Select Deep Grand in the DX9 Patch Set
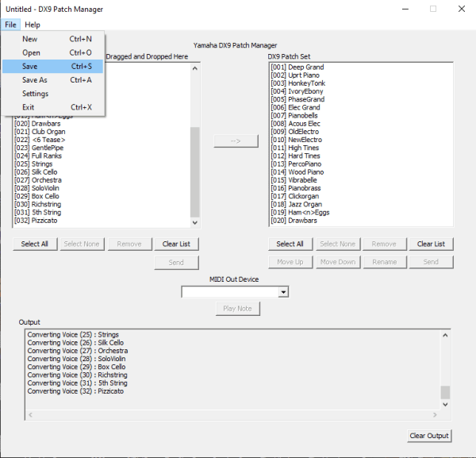 (x=297, y=67)
